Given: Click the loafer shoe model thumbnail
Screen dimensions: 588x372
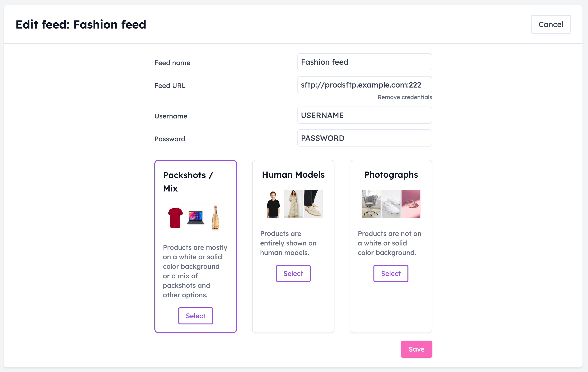Looking at the screenshot, I should 313,204.
